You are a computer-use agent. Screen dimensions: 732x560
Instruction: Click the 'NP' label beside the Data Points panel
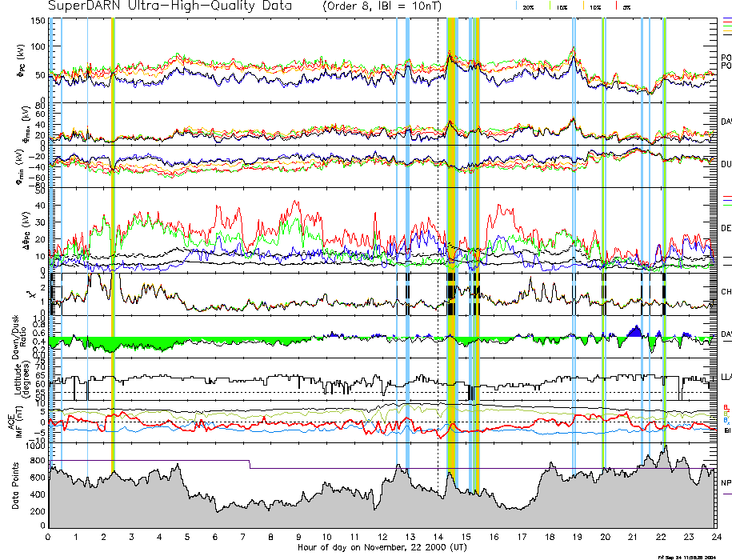click(x=726, y=483)
